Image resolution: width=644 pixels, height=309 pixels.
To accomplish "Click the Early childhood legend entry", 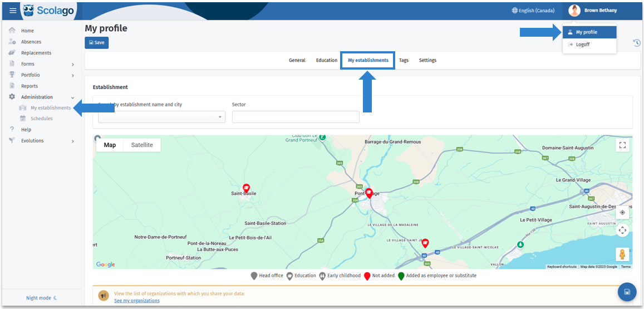I will (x=340, y=276).
